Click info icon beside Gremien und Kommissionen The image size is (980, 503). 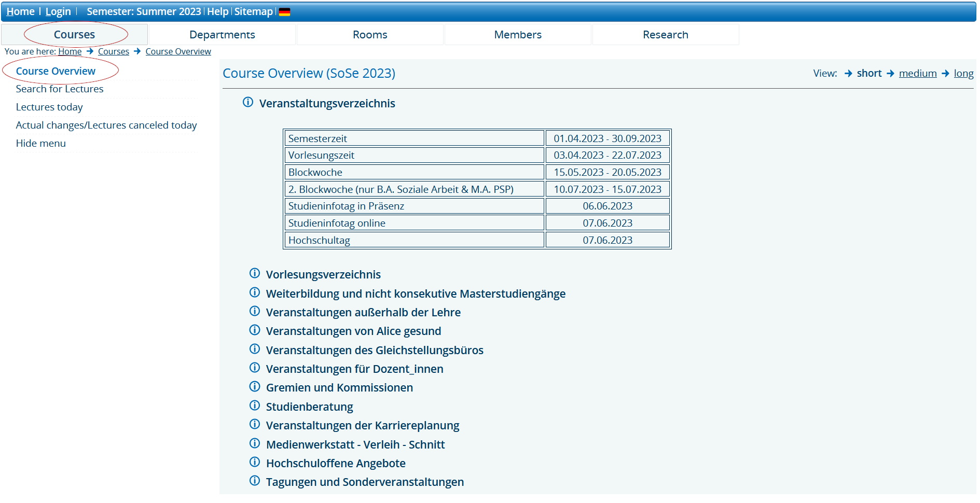[255, 386]
